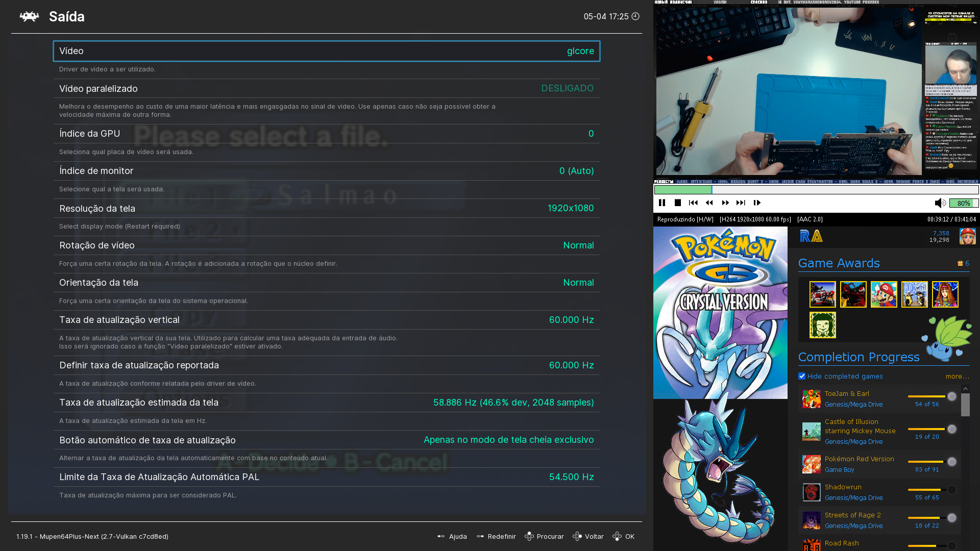Mute audio via the speaker icon

pyautogui.click(x=940, y=203)
